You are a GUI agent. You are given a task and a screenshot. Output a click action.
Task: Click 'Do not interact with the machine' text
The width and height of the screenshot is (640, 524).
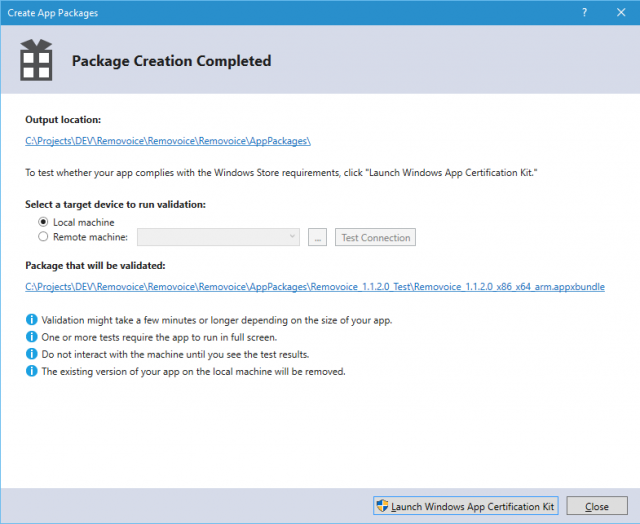point(175,355)
